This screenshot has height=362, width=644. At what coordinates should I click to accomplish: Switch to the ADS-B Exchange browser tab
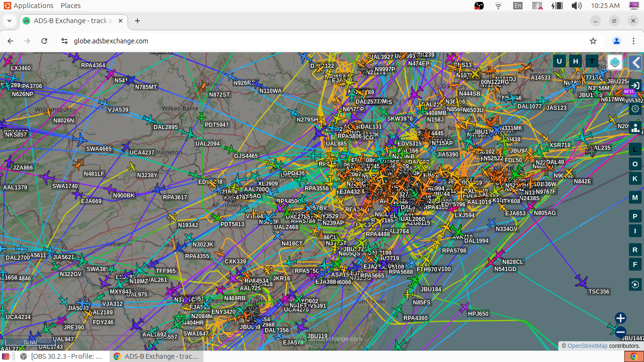(x=72, y=21)
